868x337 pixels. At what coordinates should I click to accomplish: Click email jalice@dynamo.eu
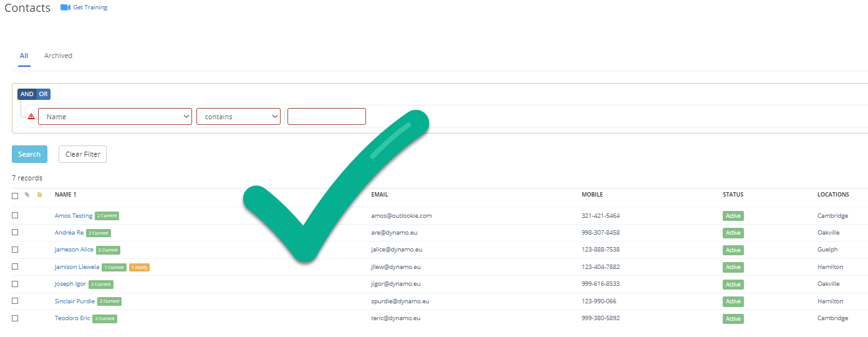point(397,250)
